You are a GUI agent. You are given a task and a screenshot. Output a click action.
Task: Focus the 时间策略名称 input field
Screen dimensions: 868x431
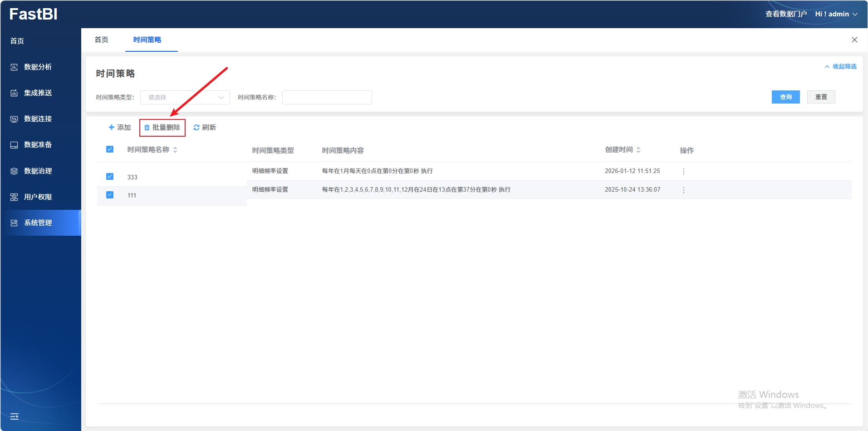click(327, 98)
